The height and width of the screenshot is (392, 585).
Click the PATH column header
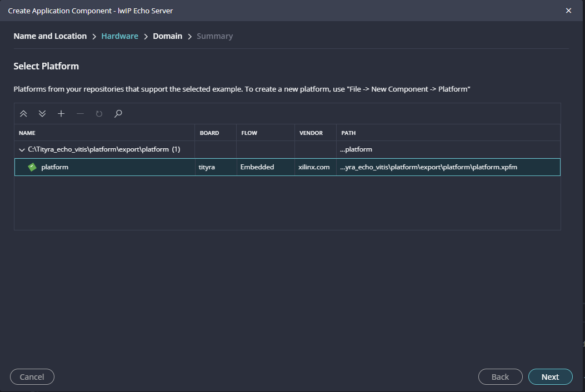348,133
